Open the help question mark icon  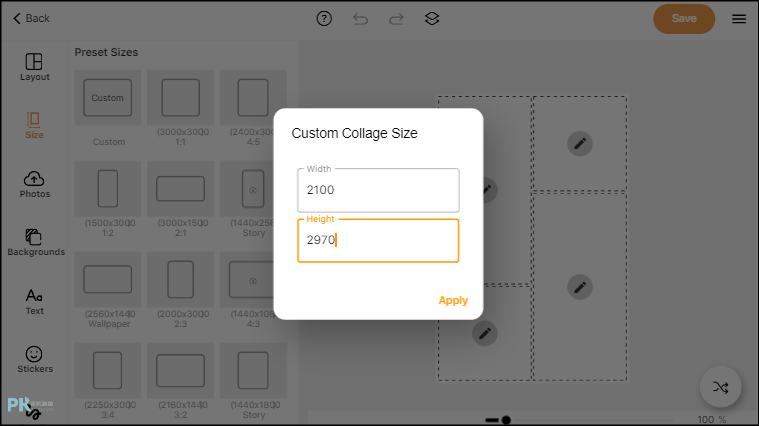click(x=324, y=19)
